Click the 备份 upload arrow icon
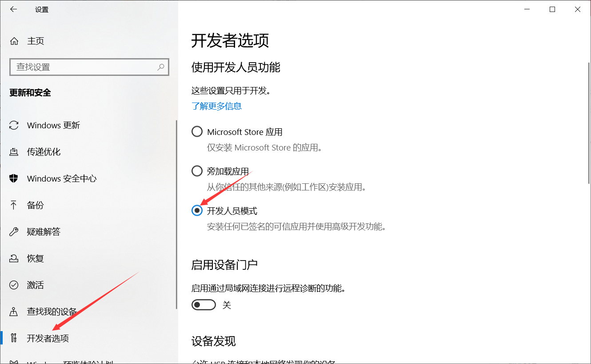 pos(13,205)
